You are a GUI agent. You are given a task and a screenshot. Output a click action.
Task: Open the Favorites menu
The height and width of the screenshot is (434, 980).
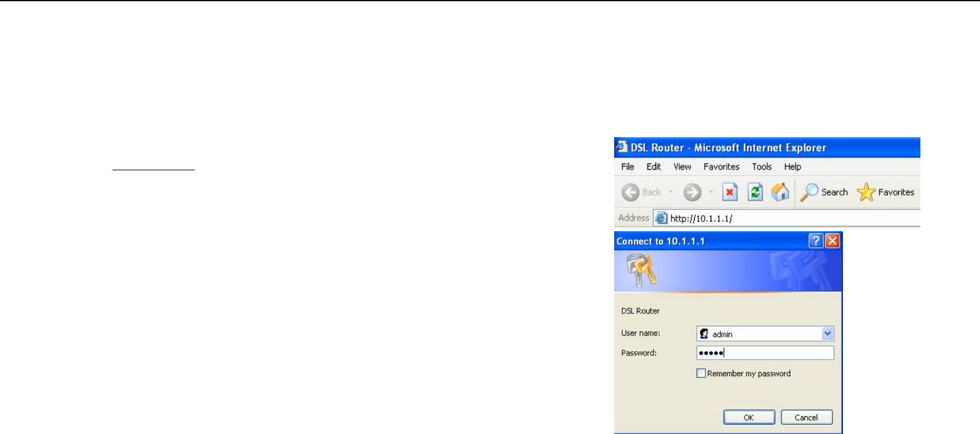[x=722, y=167]
